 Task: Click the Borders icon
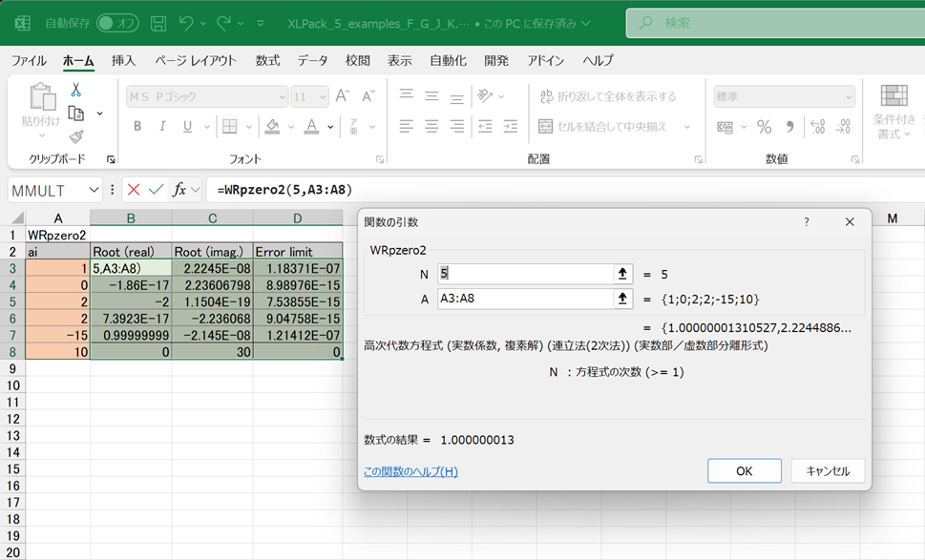(229, 126)
